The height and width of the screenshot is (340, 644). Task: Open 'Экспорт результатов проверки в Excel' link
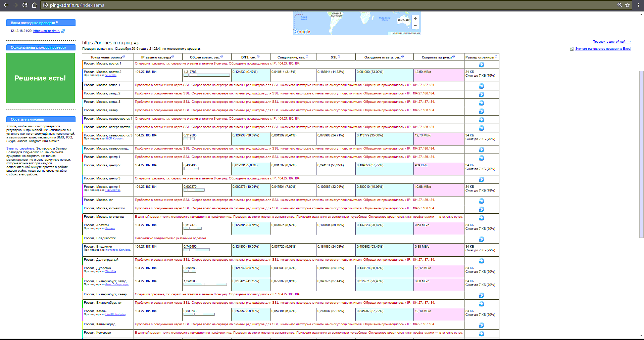click(603, 49)
